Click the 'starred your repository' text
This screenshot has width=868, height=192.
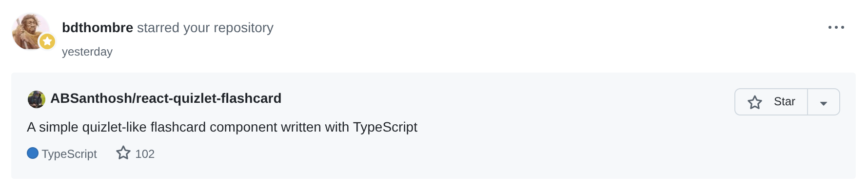[205, 28]
